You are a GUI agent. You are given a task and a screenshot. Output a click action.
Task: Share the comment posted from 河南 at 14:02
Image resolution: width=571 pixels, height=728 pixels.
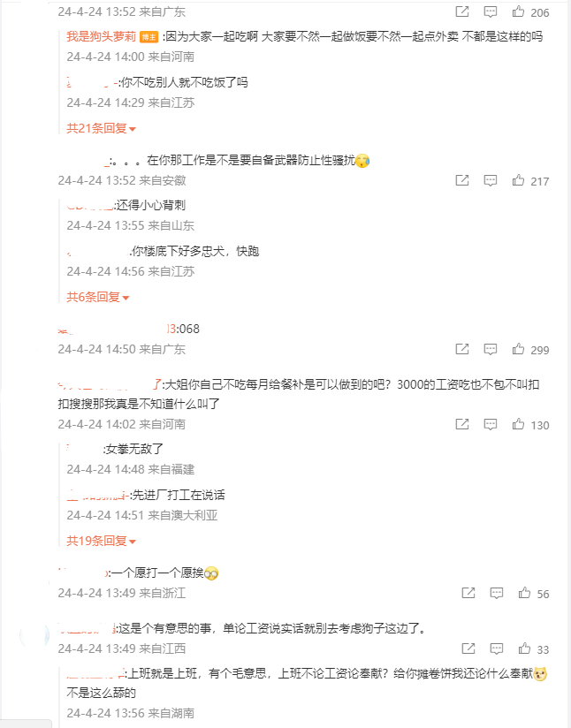pyautogui.click(x=461, y=424)
